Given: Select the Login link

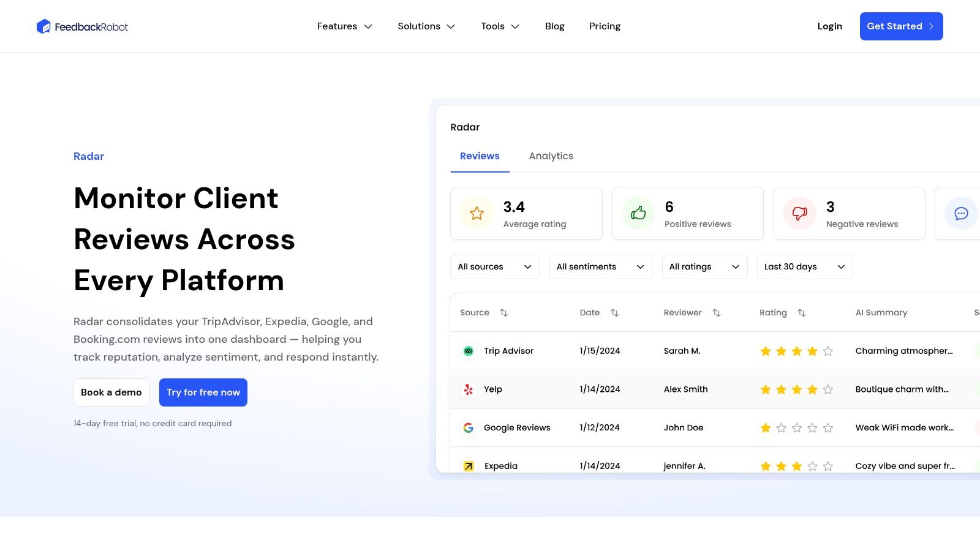Looking at the screenshot, I should (829, 26).
